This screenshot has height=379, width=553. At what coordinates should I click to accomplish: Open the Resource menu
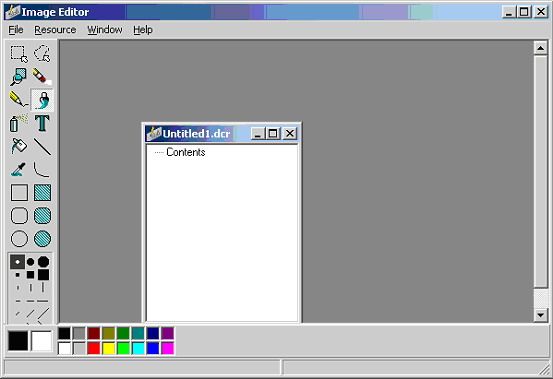[55, 30]
